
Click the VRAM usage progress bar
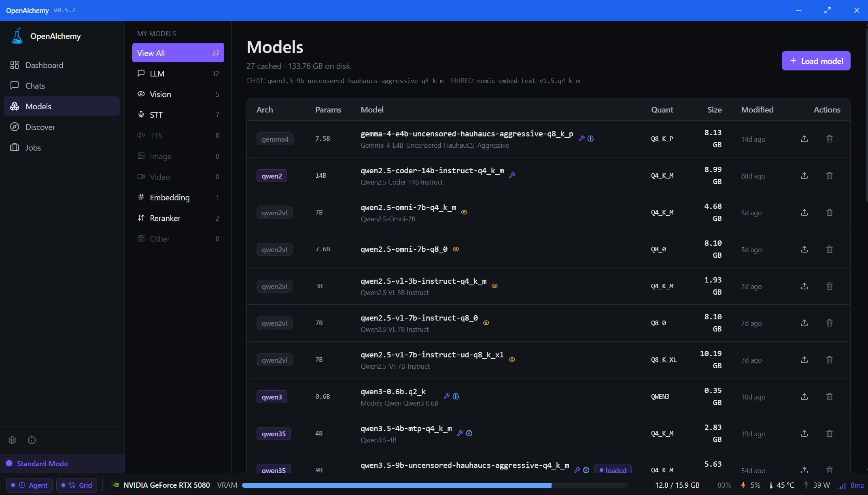click(x=435, y=485)
